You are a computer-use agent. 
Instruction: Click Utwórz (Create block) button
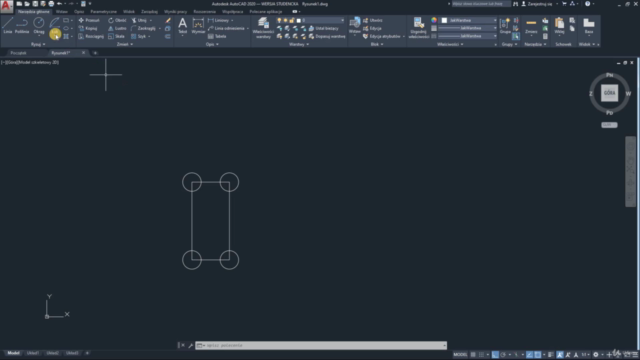pyautogui.click(x=373, y=20)
